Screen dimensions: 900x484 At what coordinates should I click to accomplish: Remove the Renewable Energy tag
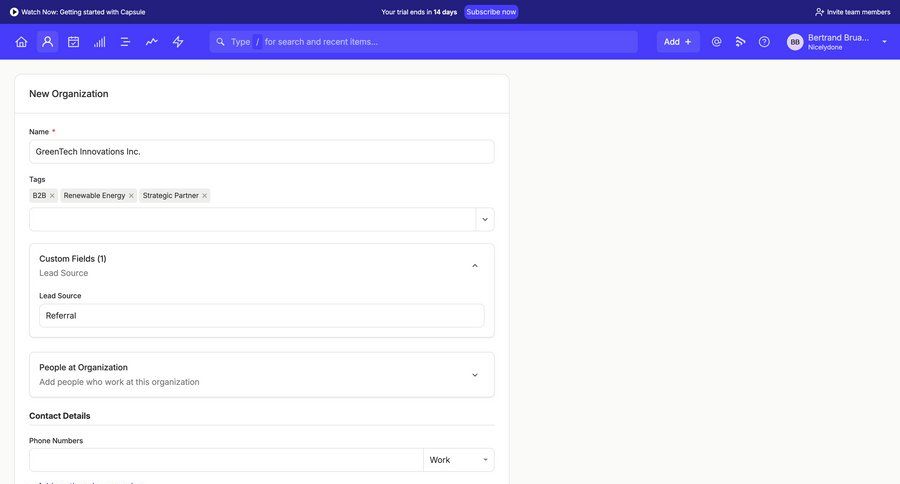click(x=132, y=196)
